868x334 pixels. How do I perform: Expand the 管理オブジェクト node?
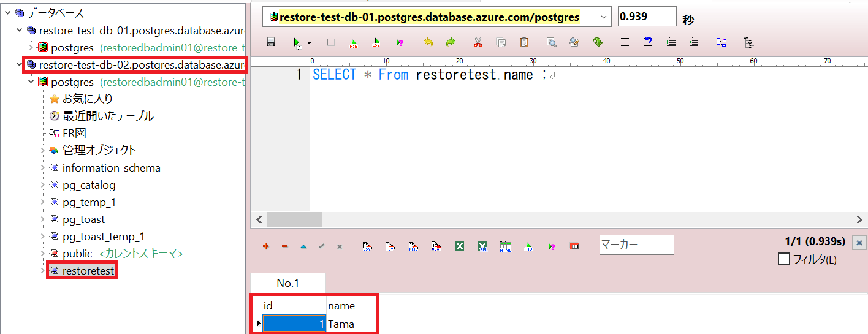43,150
